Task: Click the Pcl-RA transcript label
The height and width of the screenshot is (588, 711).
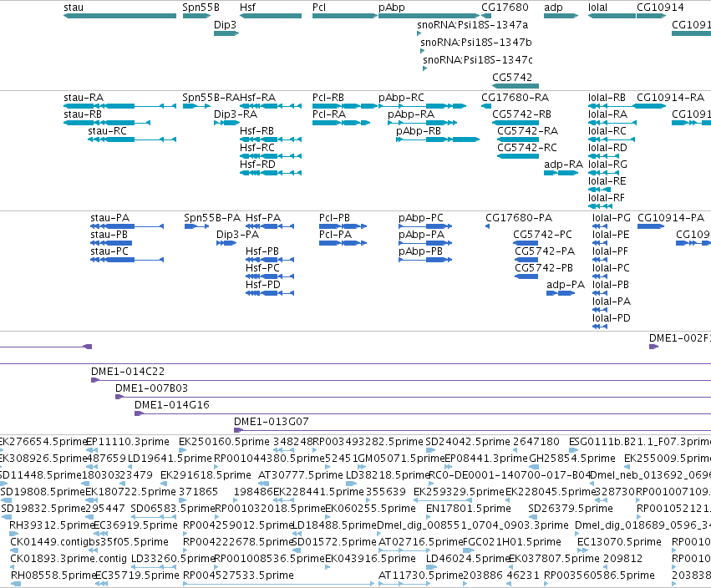Action: tap(328, 114)
